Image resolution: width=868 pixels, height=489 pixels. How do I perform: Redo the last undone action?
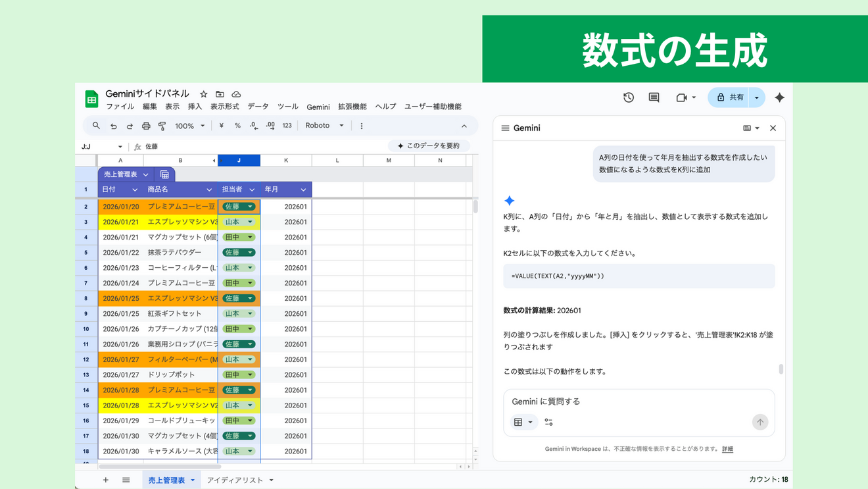click(130, 126)
